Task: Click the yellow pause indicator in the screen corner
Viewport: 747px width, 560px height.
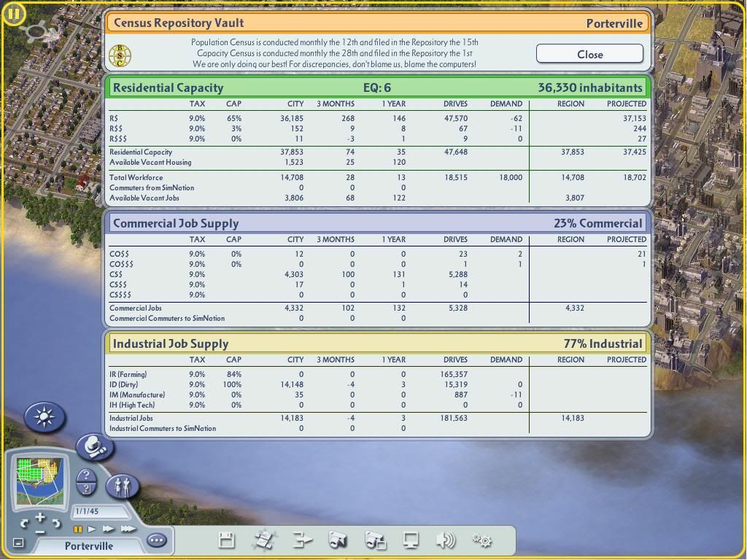Action: click(x=13, y=14)
